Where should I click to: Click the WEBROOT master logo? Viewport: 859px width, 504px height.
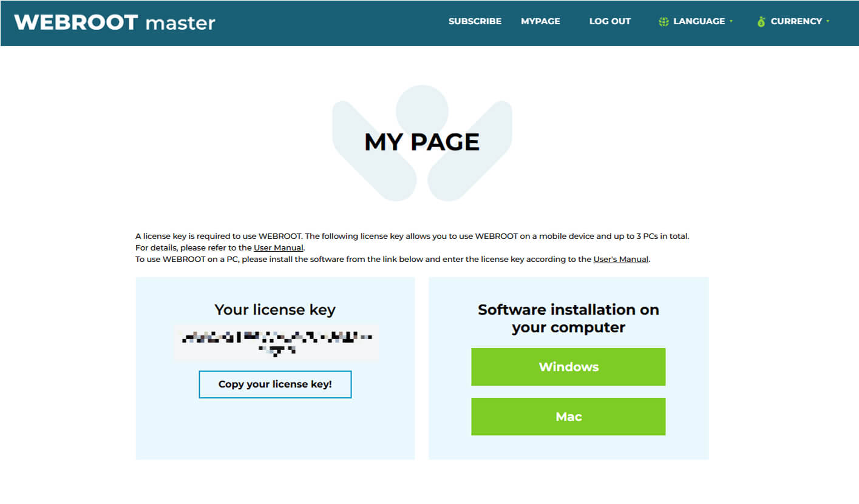115,22
